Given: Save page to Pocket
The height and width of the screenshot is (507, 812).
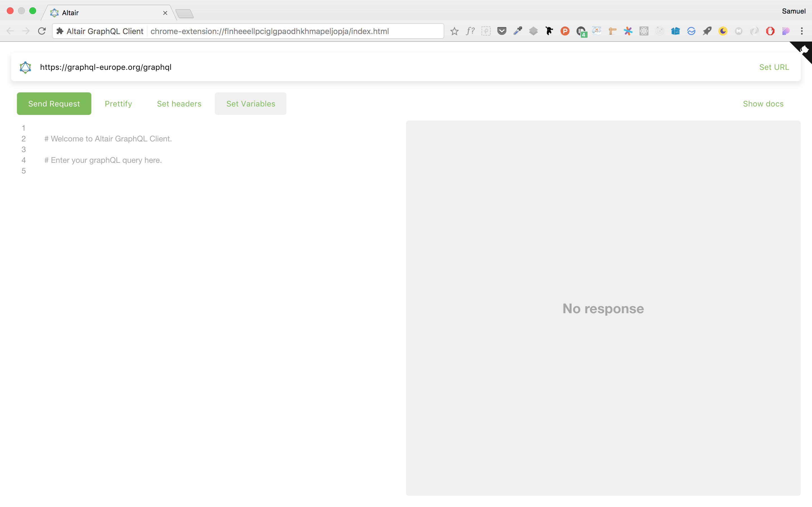Looking at the screenshot, I should coord(502,31).
